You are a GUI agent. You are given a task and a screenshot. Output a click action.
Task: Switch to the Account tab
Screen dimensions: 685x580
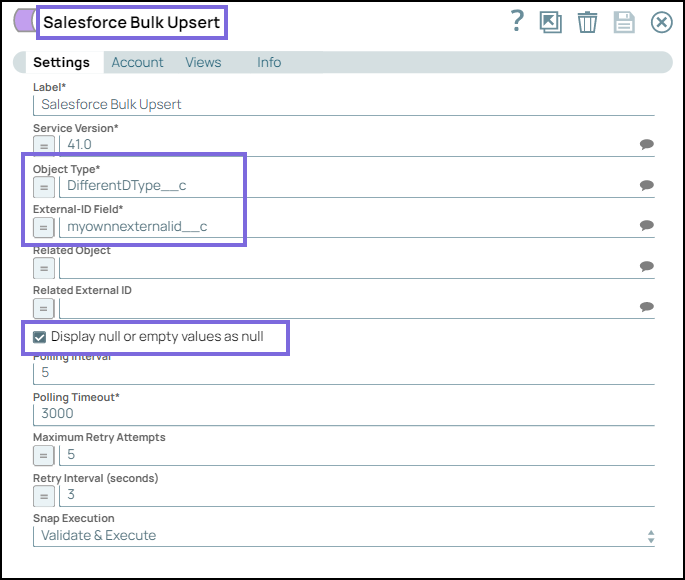(x=137, y=62)
